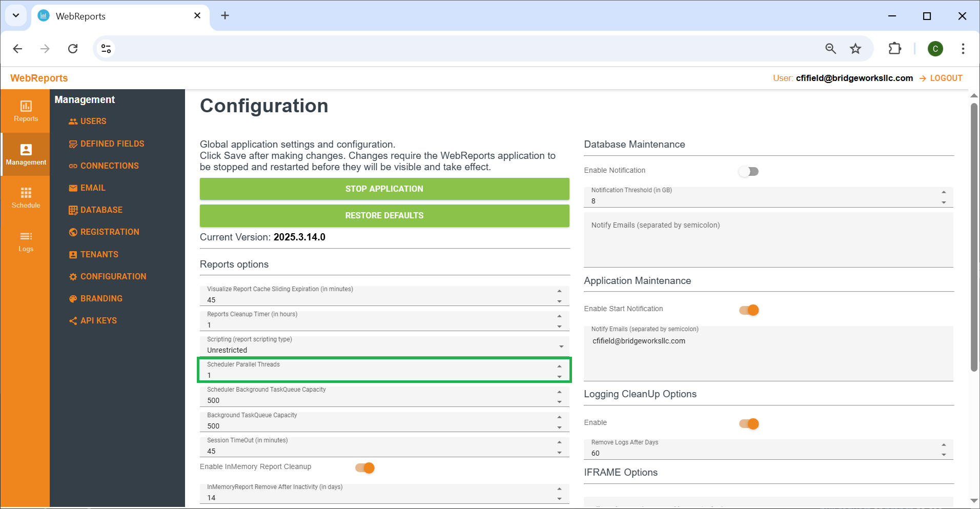Open API KEYS management page
The height and width of the screenshot is (509, 980).
pos(98,321)
